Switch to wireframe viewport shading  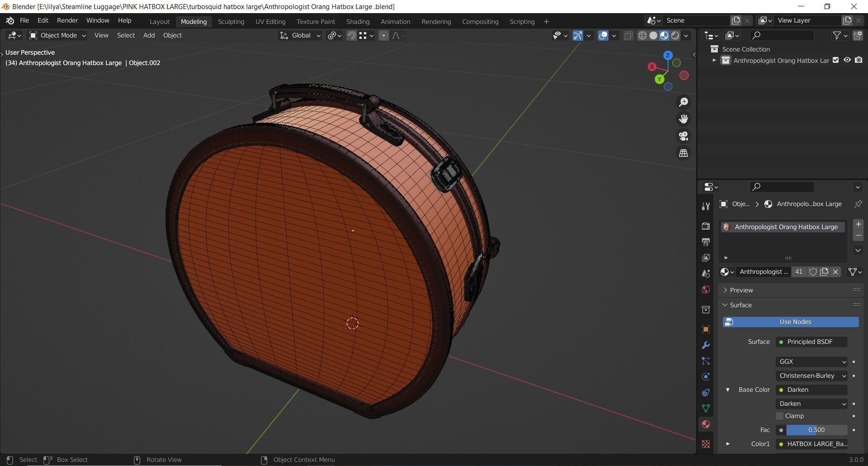[642, 35]
